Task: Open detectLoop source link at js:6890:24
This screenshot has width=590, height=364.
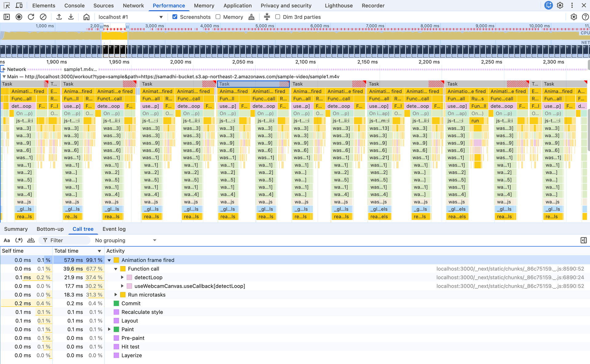Action: [510, 277]
